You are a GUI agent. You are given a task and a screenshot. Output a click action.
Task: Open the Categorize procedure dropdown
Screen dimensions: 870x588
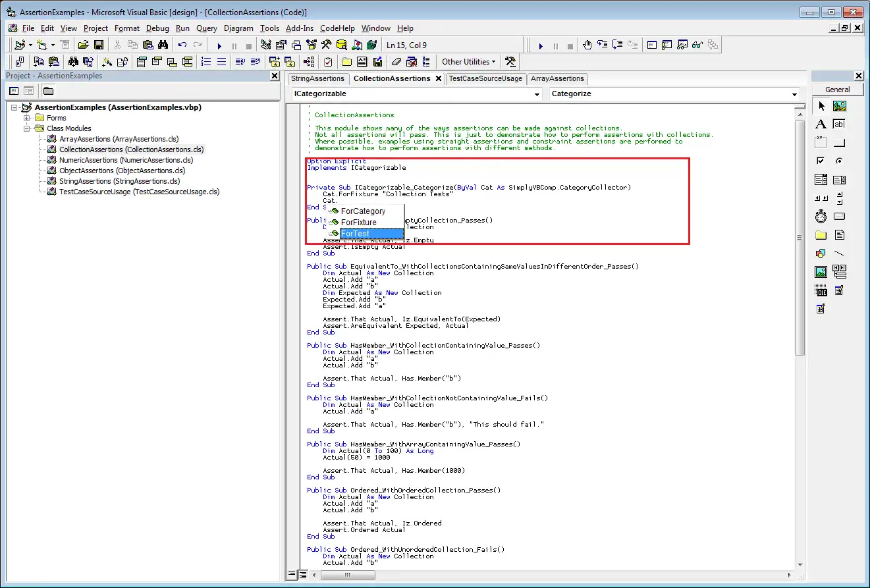coord(794,94)
